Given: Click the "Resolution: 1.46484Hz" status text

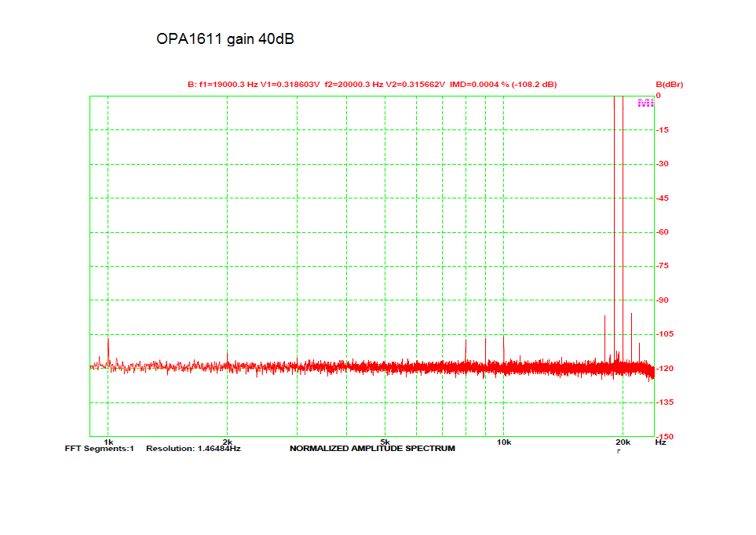Looking at the screenshot, I should tap(193, 449).
